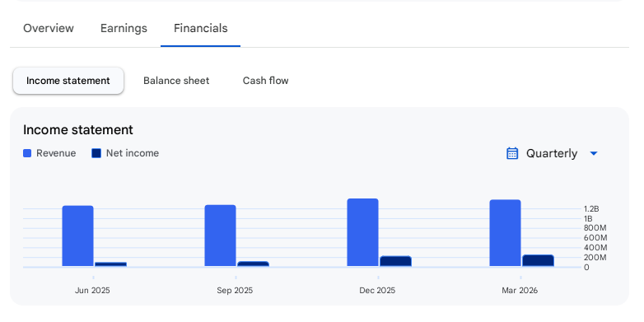Click the Jun 2025 revenue bar
Viewport: 644px width, 322px height.
pos(78,236)
